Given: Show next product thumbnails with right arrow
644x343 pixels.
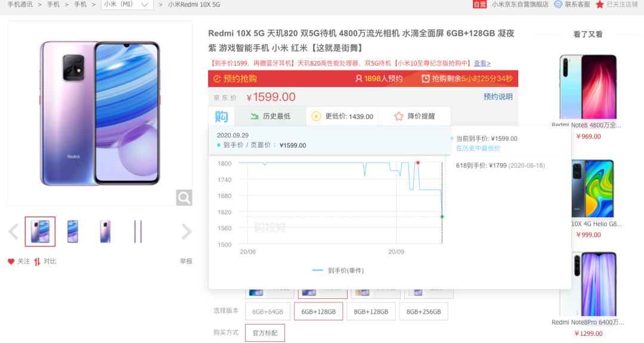Looking at the screenshot, I should (187, 231).
